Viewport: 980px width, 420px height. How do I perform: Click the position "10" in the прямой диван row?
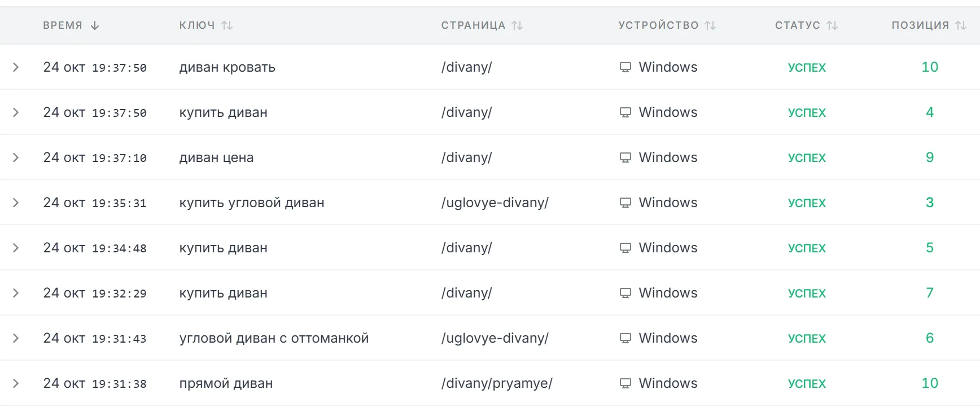930,383
